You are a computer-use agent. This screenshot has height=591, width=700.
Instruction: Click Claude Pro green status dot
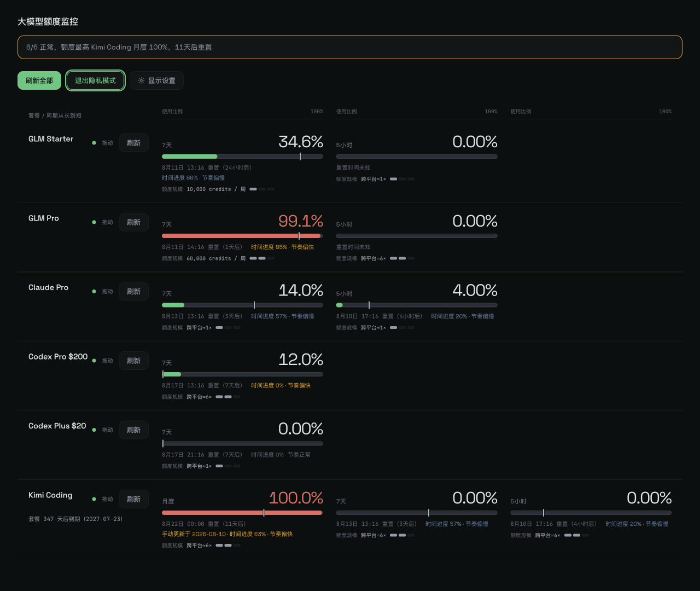(94, 292)
